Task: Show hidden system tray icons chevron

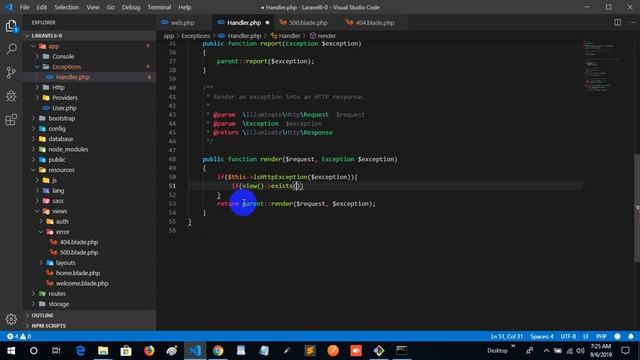Action: click(x=546, y=351)
